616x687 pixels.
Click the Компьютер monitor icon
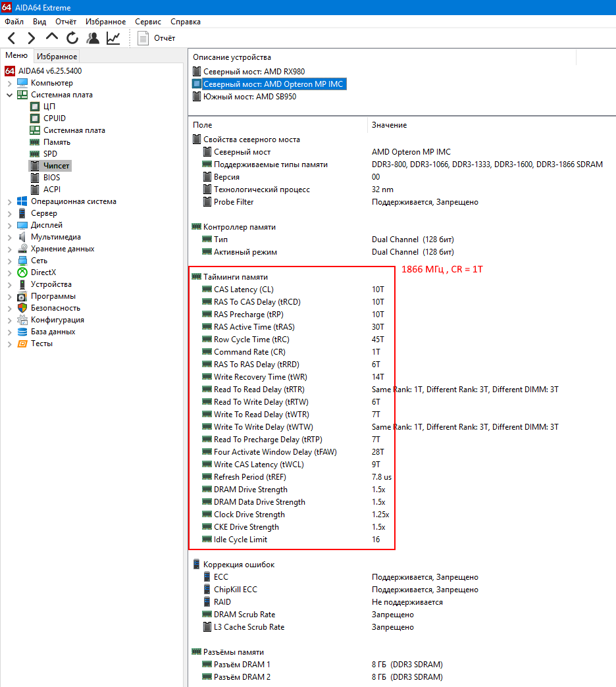[x=22, y=83]
